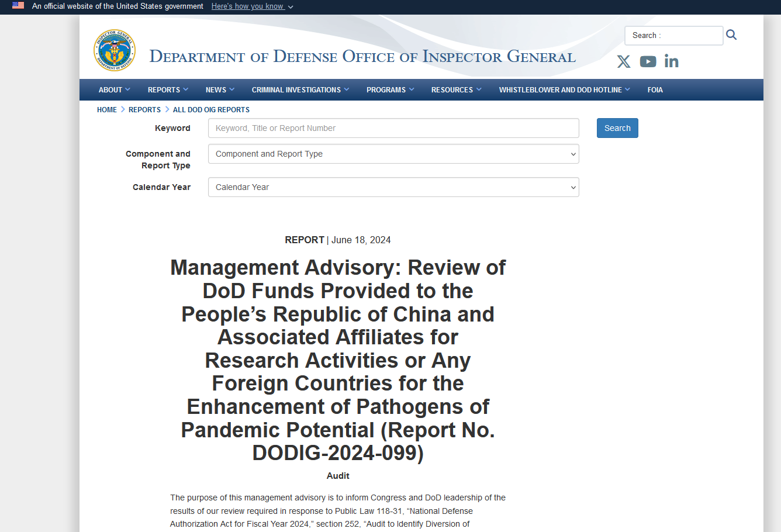Open the Calendar Year dropdown
This screenshot has height=532, width=781.
(x=393, y=187)
